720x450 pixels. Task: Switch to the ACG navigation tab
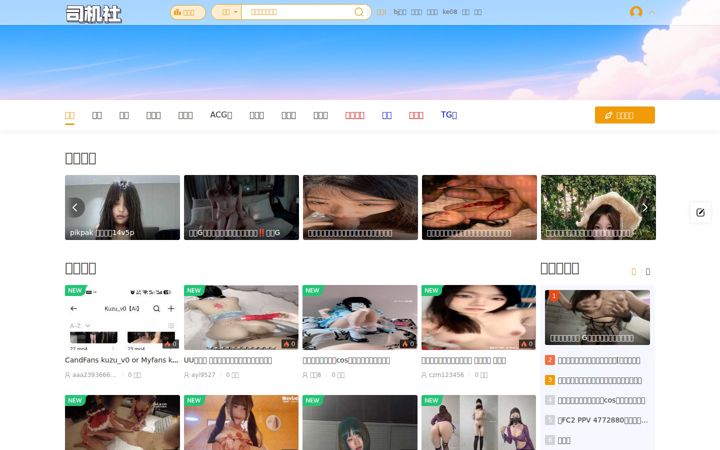(x=221, y=115)
